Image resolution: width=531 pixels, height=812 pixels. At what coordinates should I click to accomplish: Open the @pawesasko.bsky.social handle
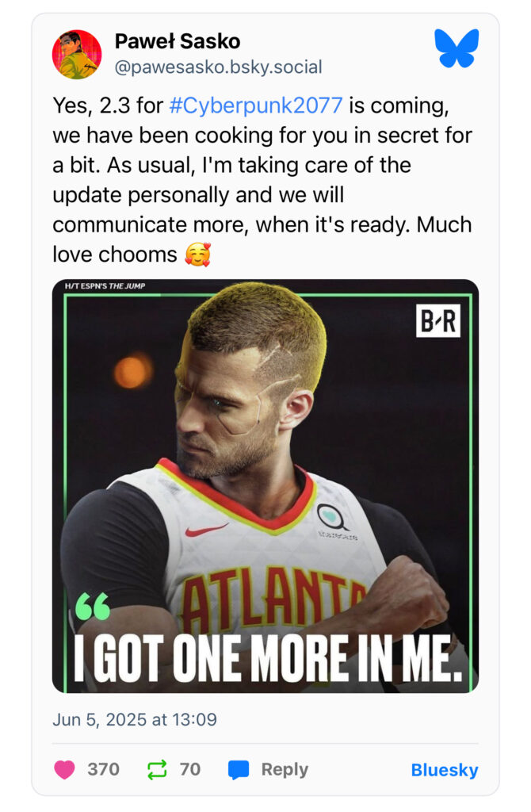pyautogui.click(x=219, y=67)
